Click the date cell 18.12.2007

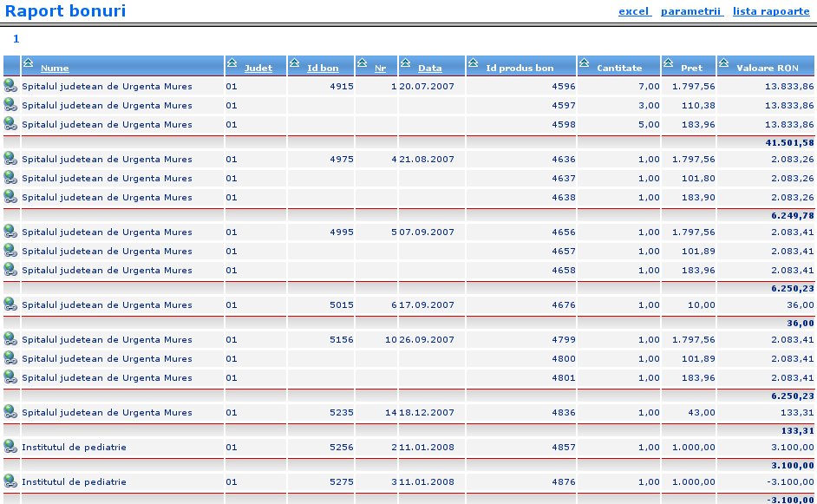[x=426, y=413]
